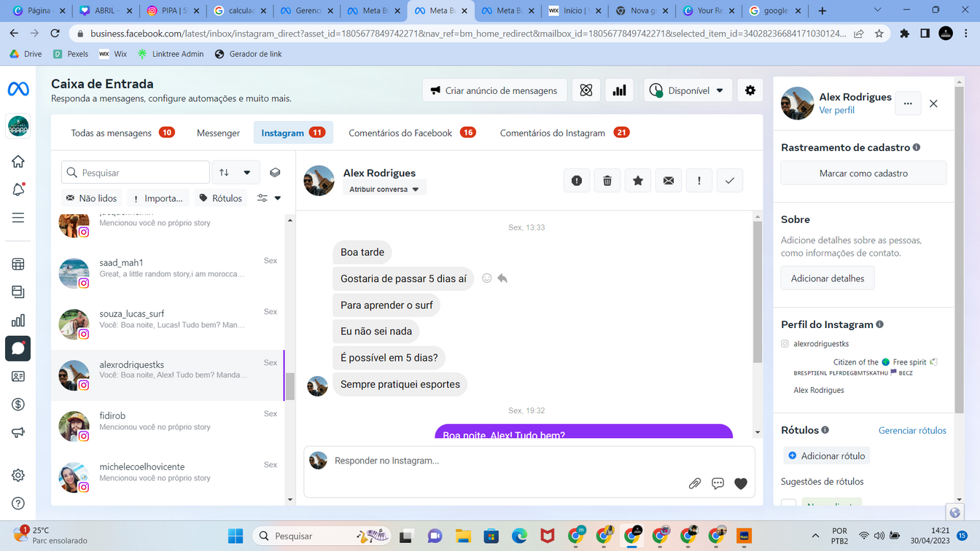The width and height of the screenshot is (980, 551).
Task: Mark conversation as unread using the envelope icon
Action: (x=669, y=181)
